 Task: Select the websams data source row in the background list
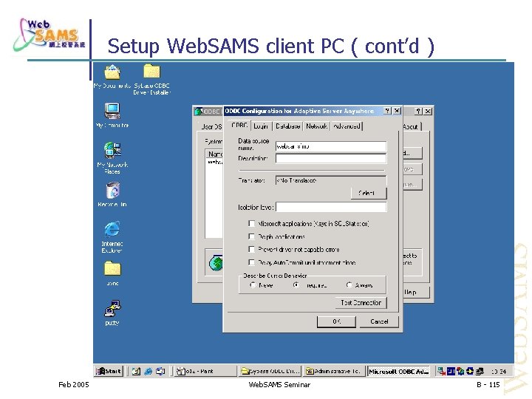click(x=215, y=163)
